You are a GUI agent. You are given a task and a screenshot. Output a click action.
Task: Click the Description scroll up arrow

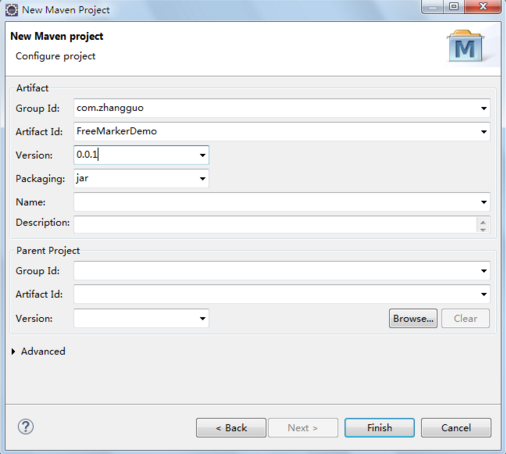pyautogui.click(x=483, y=221)
